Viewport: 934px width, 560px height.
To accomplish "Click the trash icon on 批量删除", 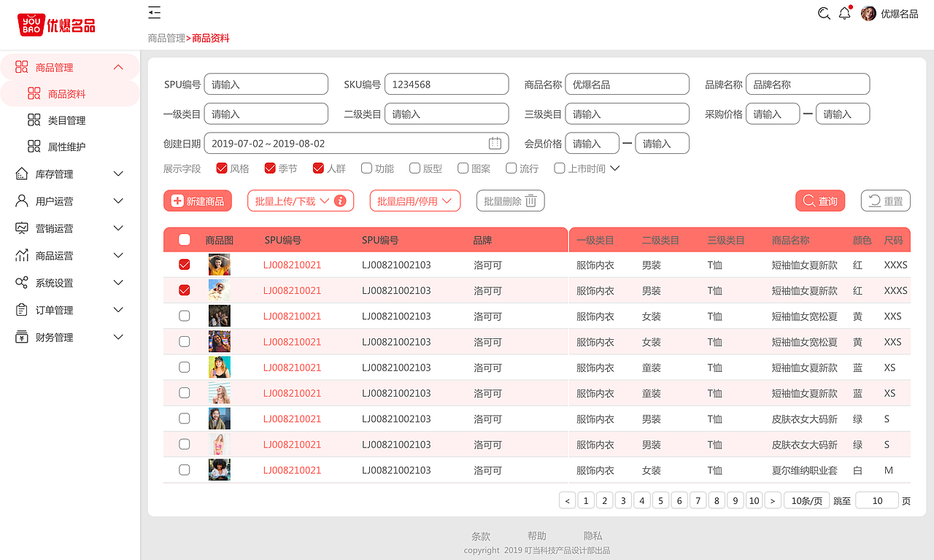I will (531, 201).
